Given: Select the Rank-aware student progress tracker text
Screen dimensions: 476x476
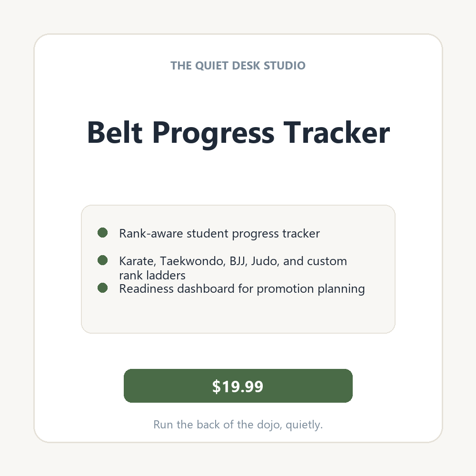Looking at the screenshot, I should click(219, 233).
